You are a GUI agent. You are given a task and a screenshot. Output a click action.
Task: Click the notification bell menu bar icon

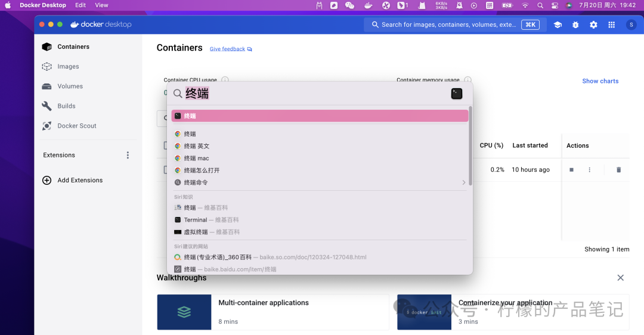click(x=459, y=5)
